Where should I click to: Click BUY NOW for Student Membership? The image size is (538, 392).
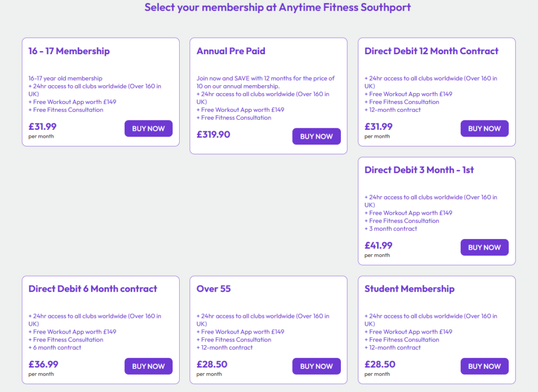[484, 366]
